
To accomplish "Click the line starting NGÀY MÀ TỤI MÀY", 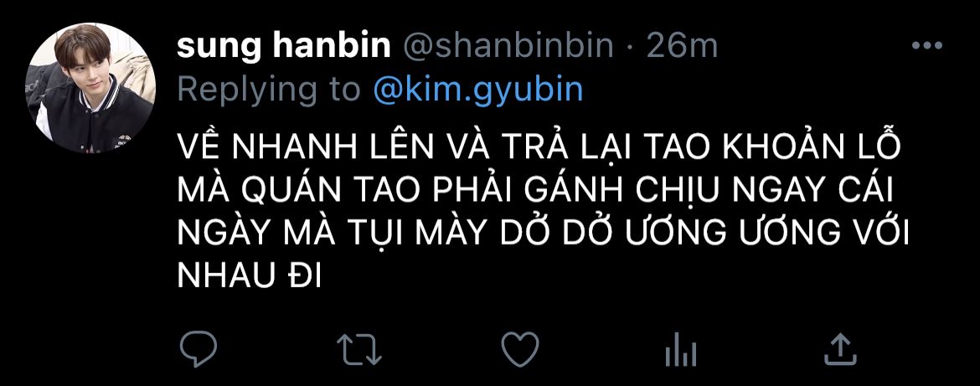I will 543,233.
